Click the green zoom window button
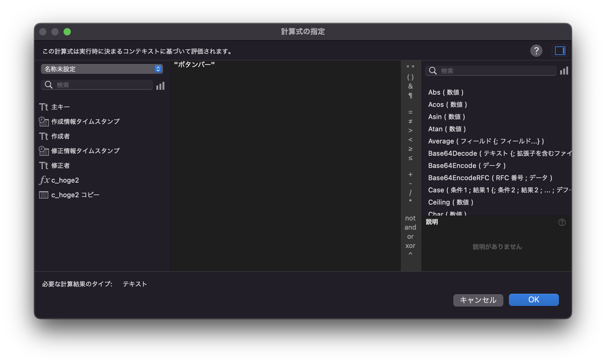The image size is (606, 364). click(67, 32)
